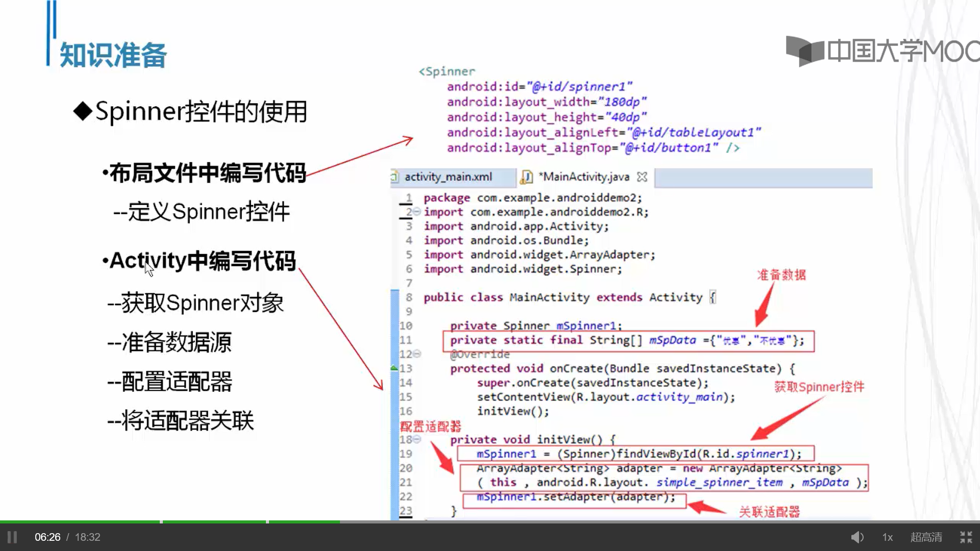Click the Java file icon on MainActivity tab
Screen dimensions: 980x551
coord(526,177)
